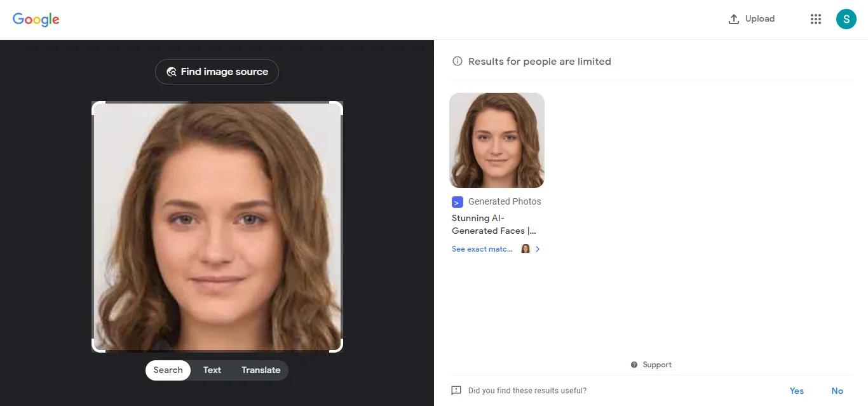Open the Stunning AI-Generated Faces link
This screenshot has height=406, width=868.
pyautogui.click(x=494, y=224)
